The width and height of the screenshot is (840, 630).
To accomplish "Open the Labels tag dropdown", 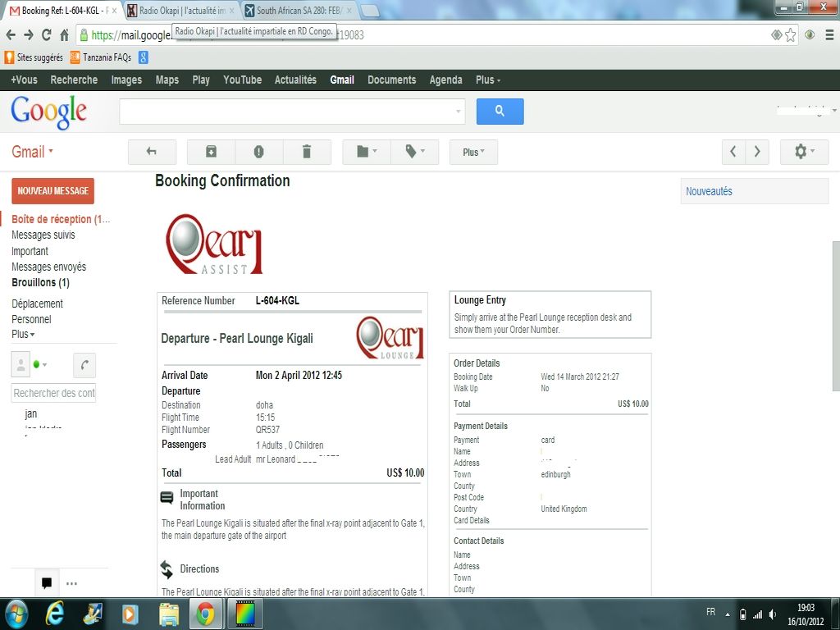I will coord(414,152).
